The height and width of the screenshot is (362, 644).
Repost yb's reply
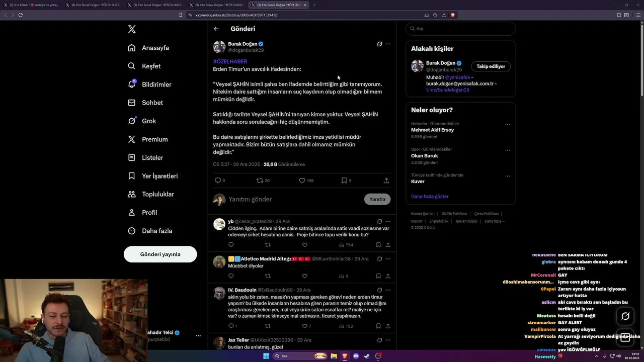click(268, 245)
